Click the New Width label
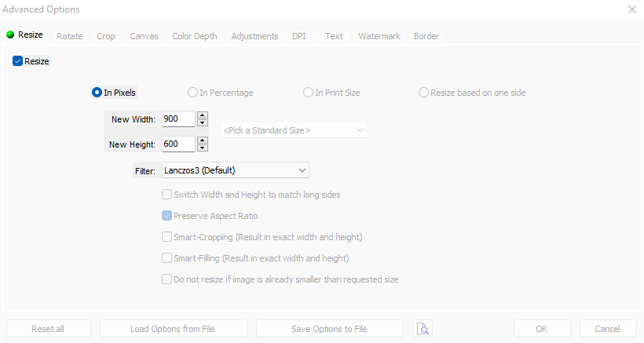644x343 pixels. [x=133, y=119]
